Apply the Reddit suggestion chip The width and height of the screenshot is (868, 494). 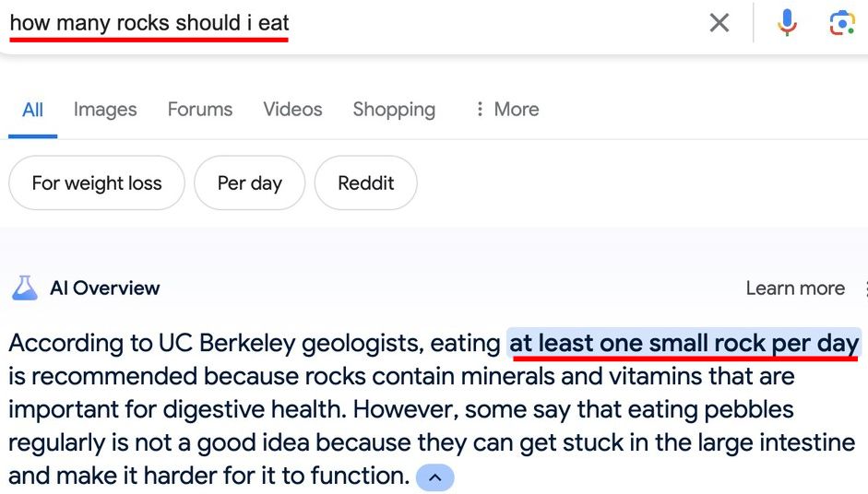[365, 182]
